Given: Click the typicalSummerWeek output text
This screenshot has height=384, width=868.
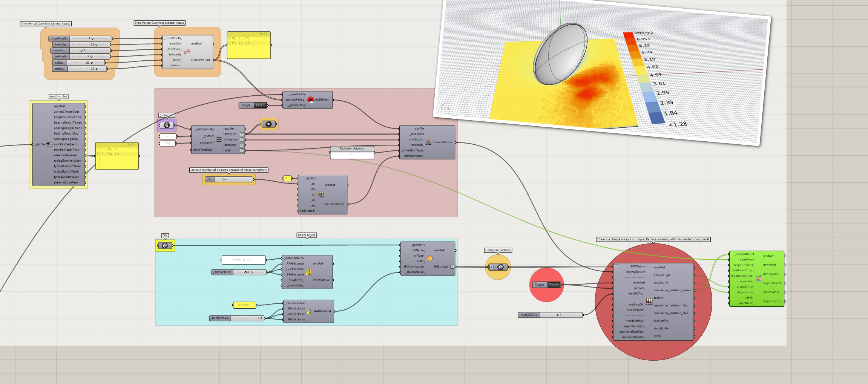Looking at the screenshot, I should [x=67, y=161].
